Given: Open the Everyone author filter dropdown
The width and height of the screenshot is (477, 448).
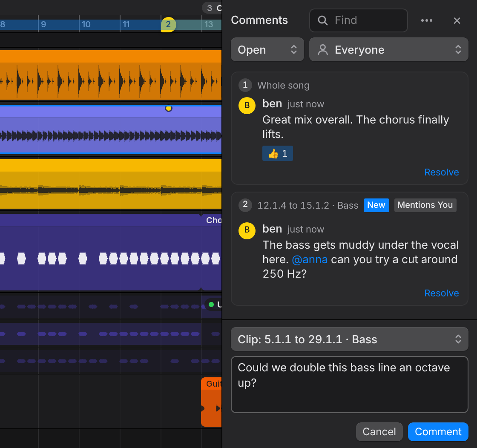Looking at the screenshot, I should click(x=388, y=49).
